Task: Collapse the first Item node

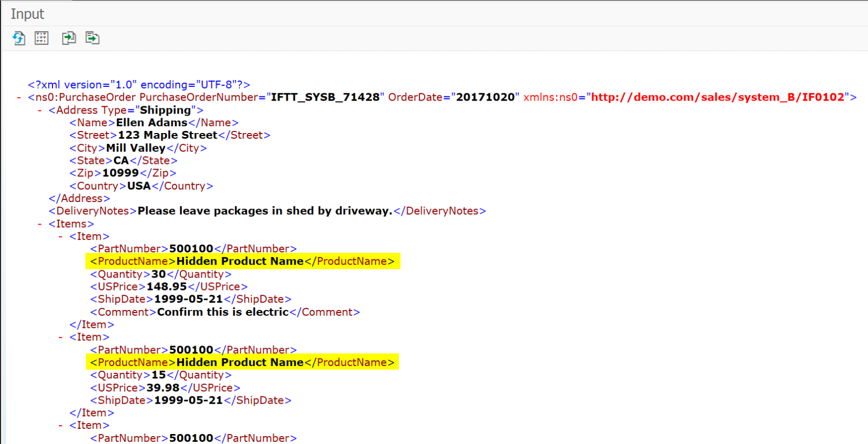Action: [61, 237]
